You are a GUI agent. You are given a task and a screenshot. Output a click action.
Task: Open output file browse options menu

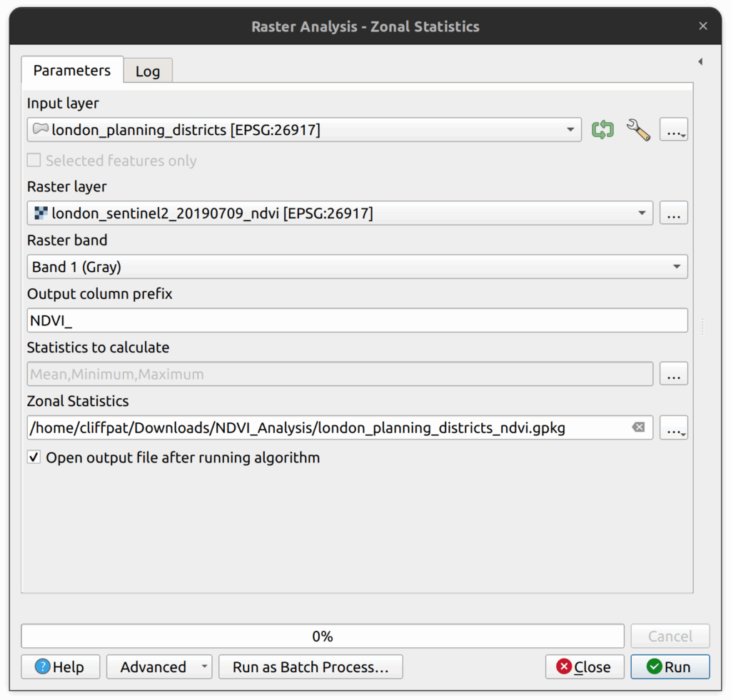(673, 427)
